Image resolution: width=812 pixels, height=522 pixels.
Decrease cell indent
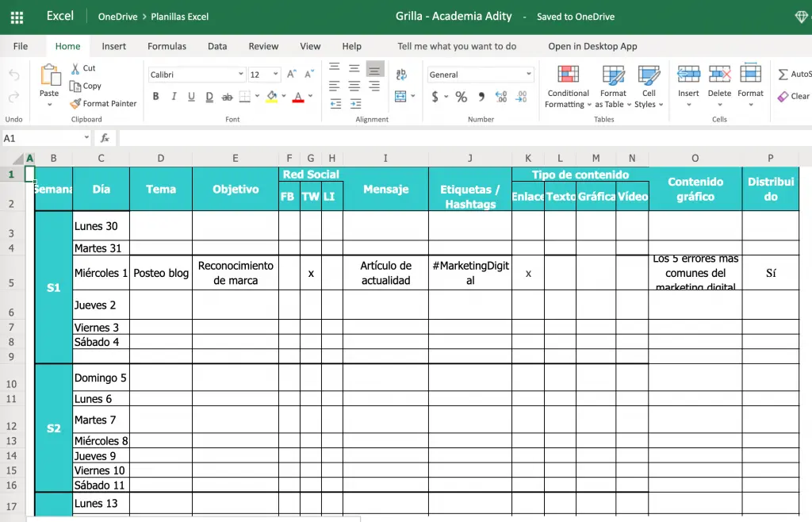click(335, 104)
